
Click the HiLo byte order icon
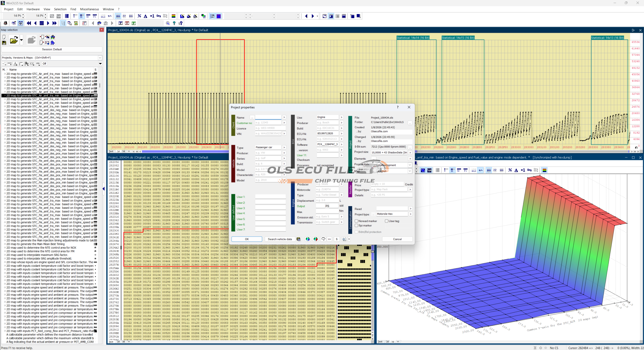point(103,16)
